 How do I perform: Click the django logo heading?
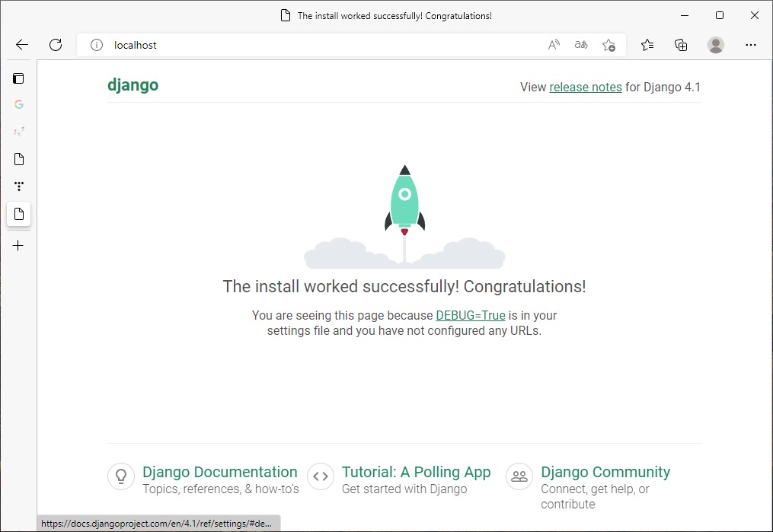tap(133, 85)
